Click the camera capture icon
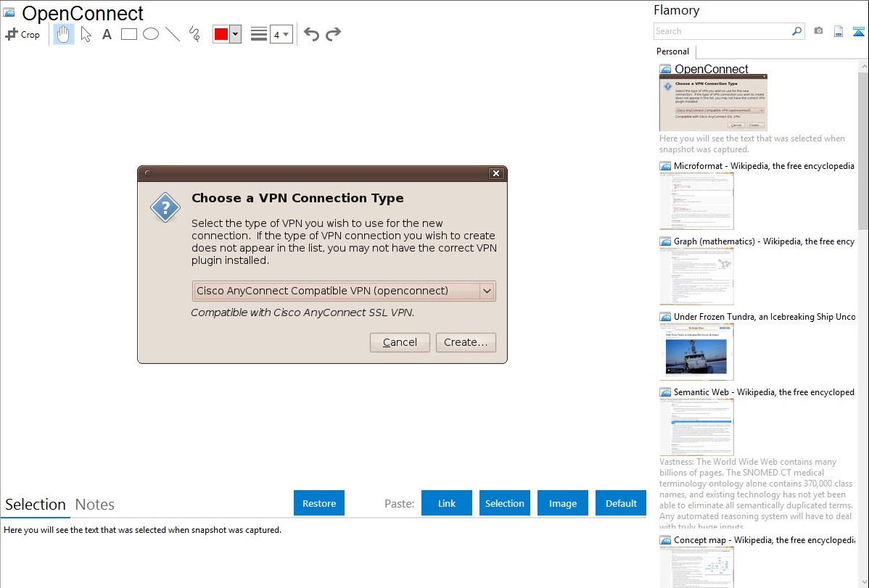 pos(818,31)
